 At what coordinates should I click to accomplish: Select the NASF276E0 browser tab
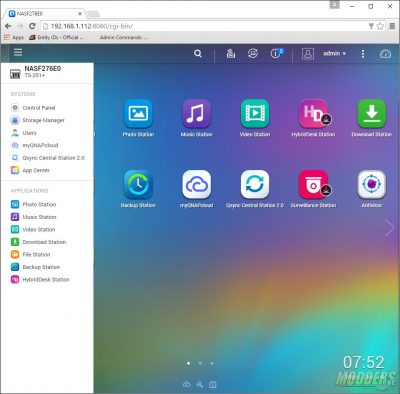45,14
